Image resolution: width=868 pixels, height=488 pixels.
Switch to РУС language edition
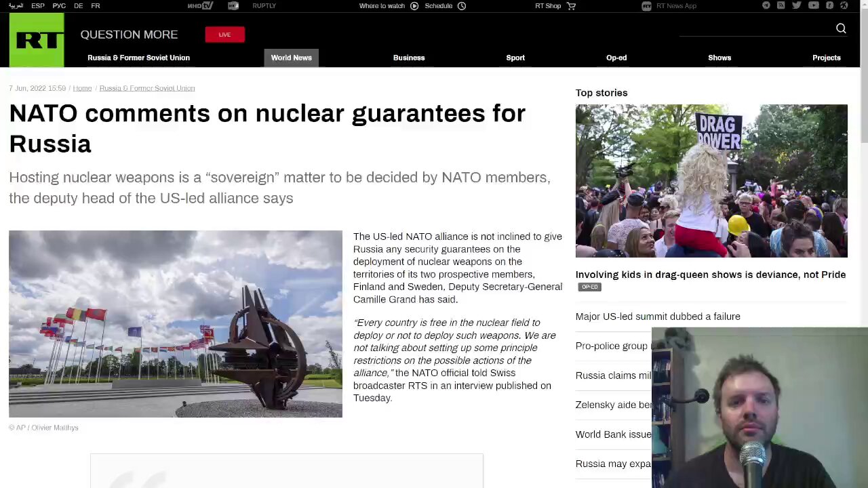coord(59,5)
